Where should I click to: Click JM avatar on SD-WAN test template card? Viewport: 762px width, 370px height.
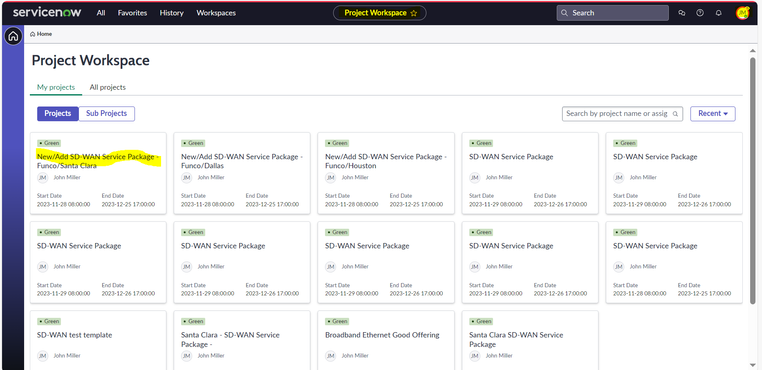tap(43, 356)
